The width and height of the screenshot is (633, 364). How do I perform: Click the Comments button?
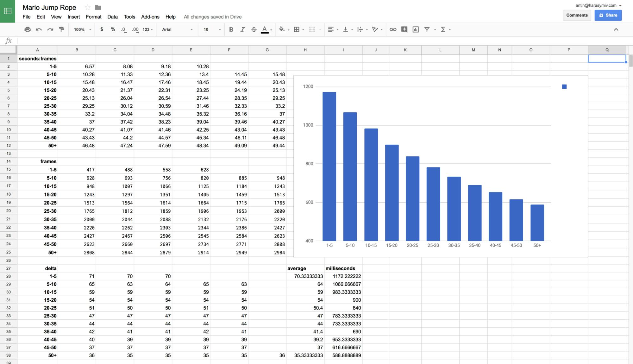pos(577,15)
